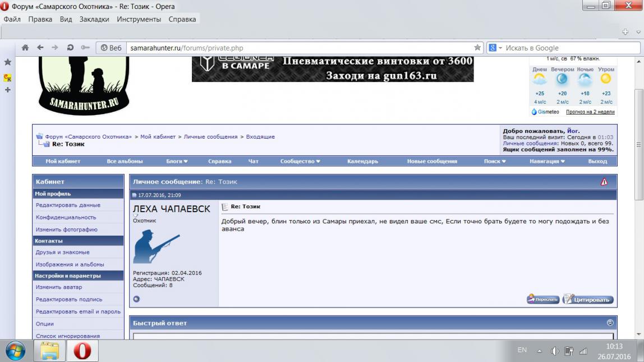Screen dimensions: 644x362
Task: Reload the page with the refresh icon
Action: [70, 48]
